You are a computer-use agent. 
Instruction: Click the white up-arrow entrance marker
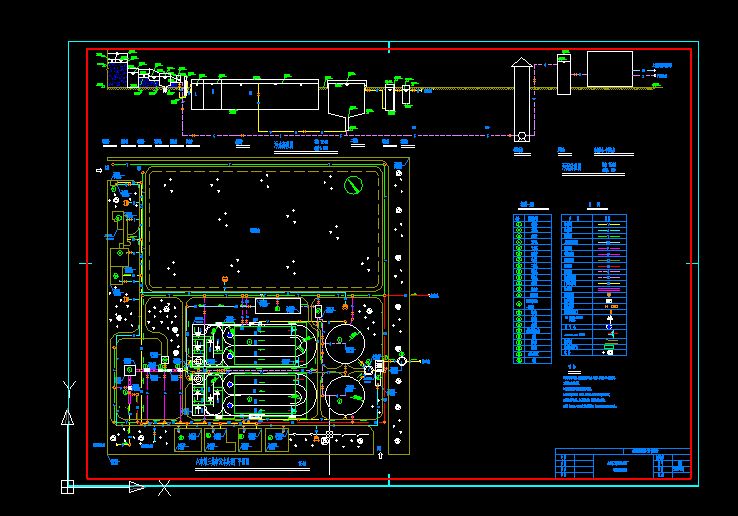point(380,455)
